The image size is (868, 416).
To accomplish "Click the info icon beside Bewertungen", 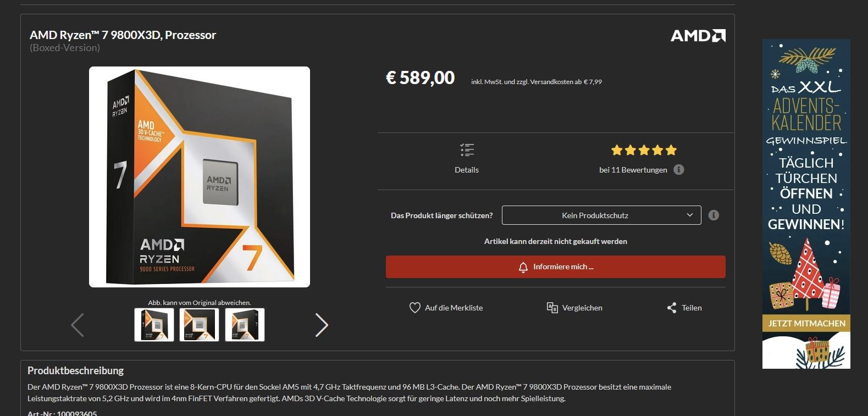I will (679, 169).
